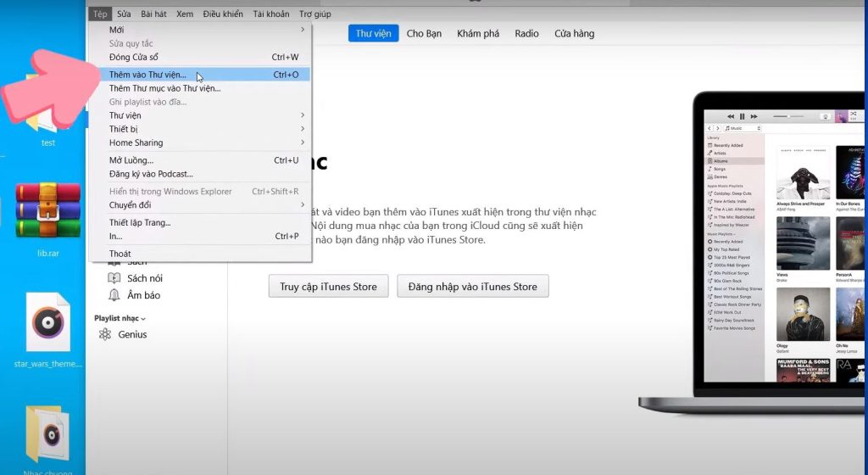
Task: Click the lib.rar file name
Action: [48, 254]
